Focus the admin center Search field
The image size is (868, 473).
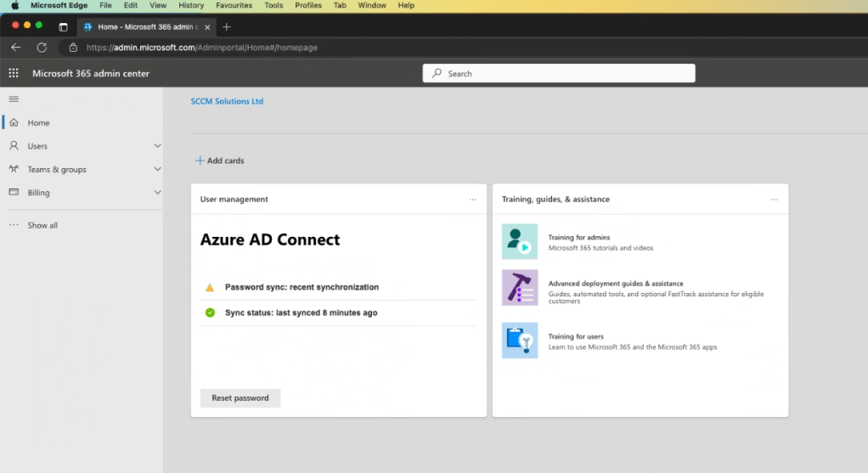point(559,74)
